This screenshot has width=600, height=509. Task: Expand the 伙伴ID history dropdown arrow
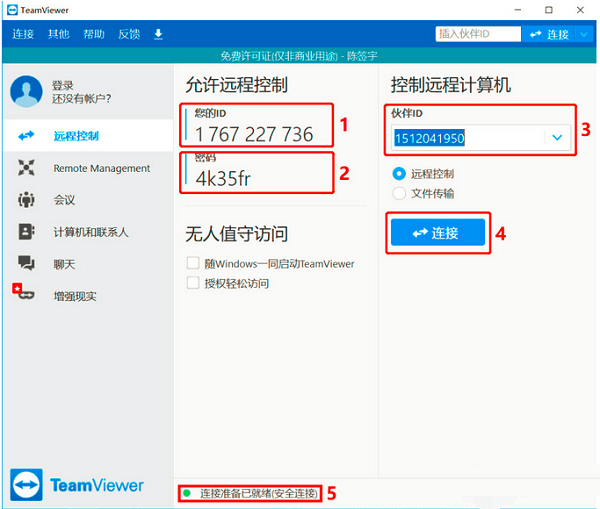557,137
